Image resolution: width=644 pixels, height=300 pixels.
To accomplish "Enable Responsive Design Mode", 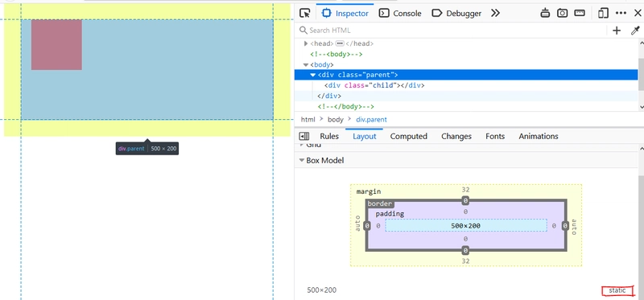I will pyautogui.click(x=603, y=13).
